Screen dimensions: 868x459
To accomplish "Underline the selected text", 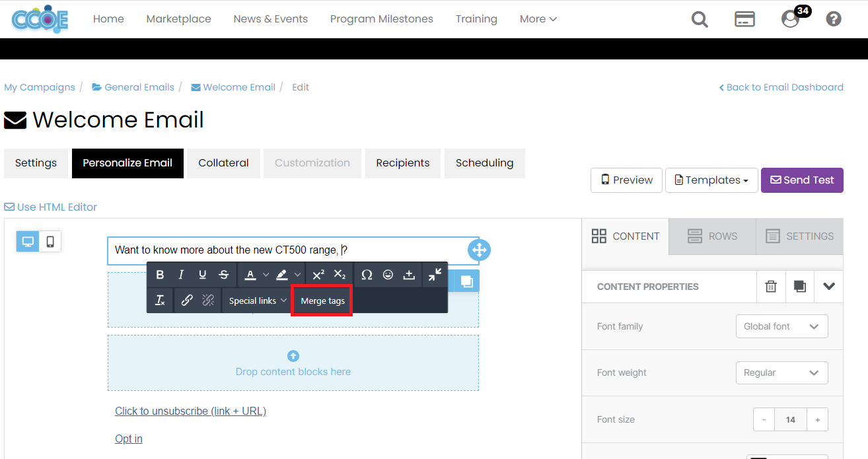I will pos(202,275).
